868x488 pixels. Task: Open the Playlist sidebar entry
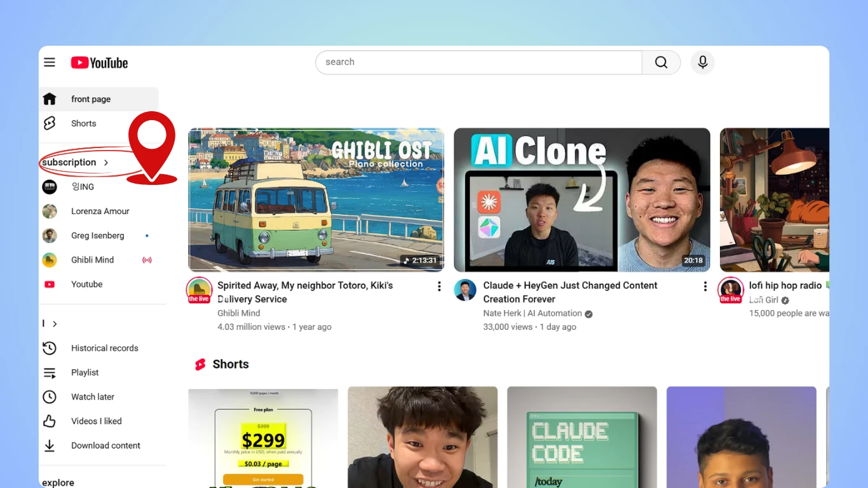pyautogui.click(x=85, y=372)
